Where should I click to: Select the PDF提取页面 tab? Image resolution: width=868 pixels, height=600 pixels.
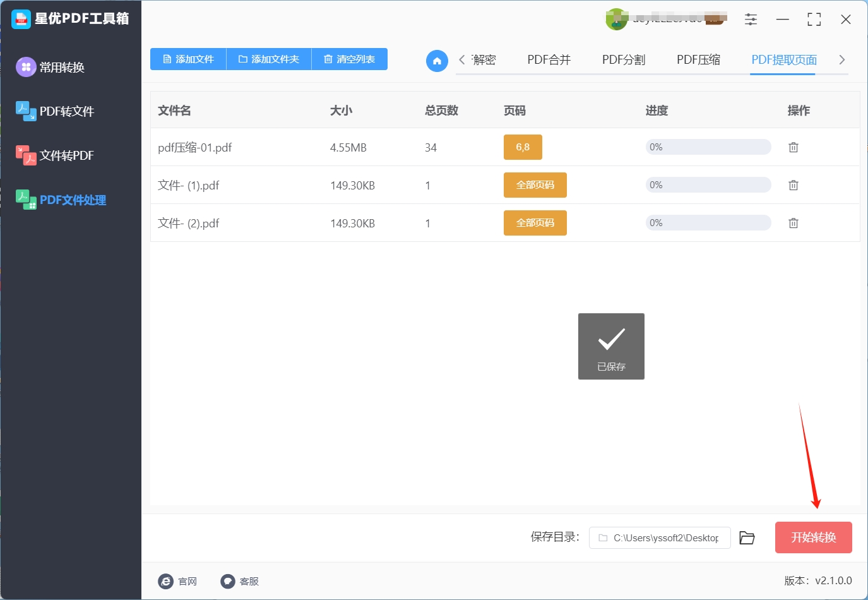(784, 60)
